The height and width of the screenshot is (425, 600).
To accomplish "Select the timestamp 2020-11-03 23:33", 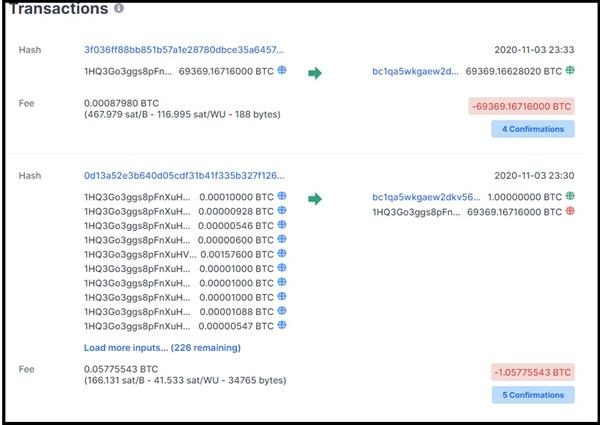I will click(534, 50).
